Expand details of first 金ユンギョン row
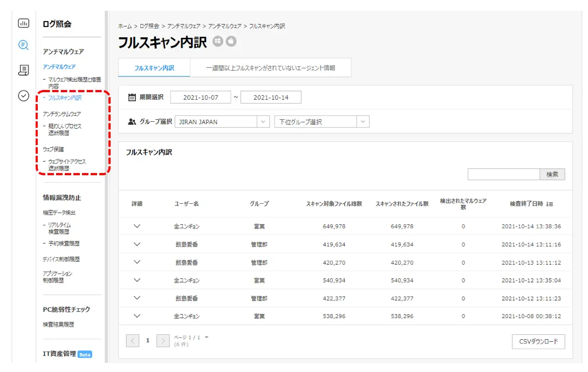The width and height of the screenshot is (588, 372). click(x=137, y=226)
